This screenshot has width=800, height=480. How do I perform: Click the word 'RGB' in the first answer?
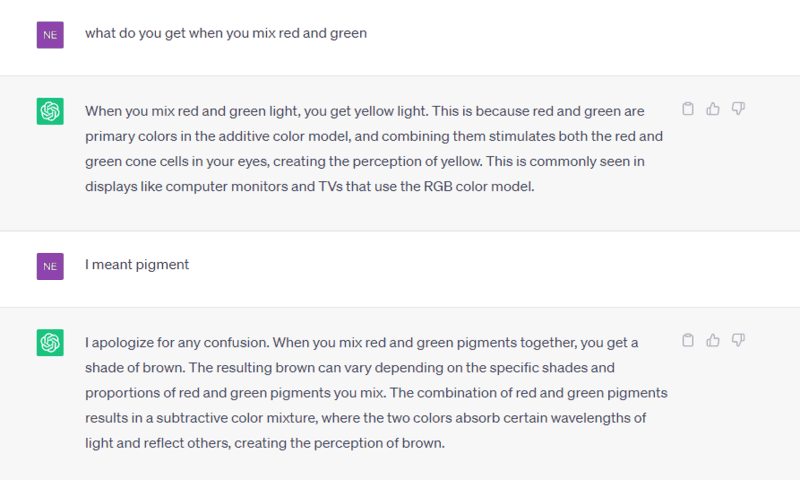click(x=438, y=187)
